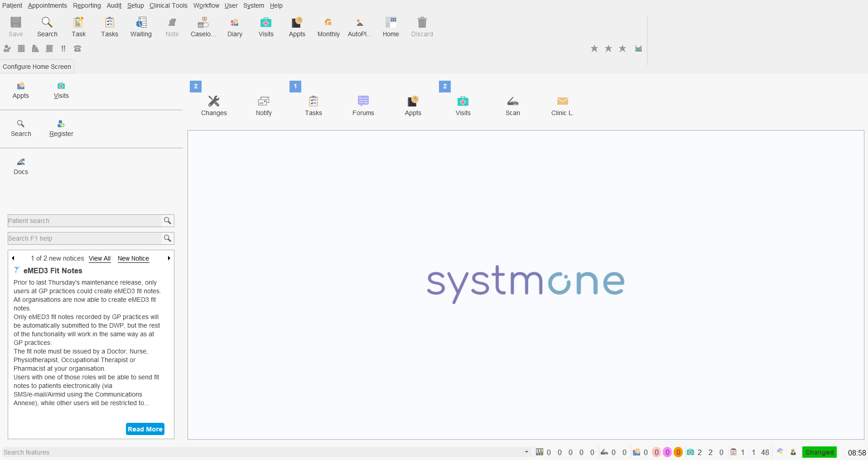Click the eMED3 Fit Notes heading

53,271
